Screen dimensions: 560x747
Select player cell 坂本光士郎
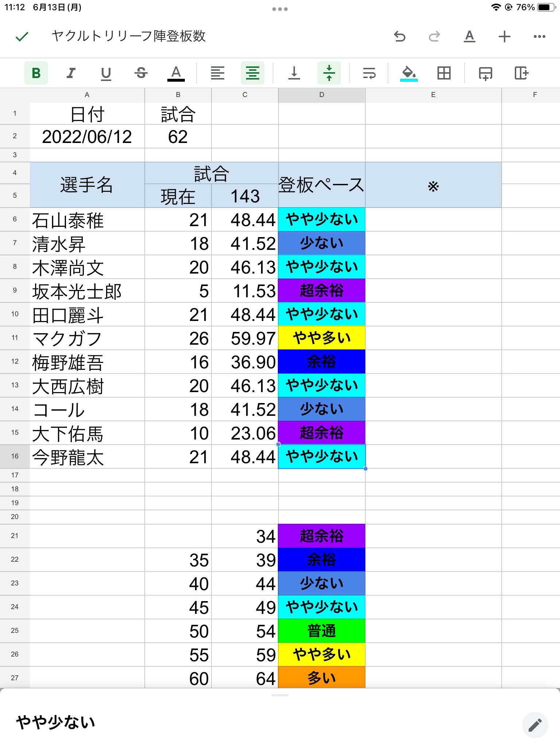(87, 291)
